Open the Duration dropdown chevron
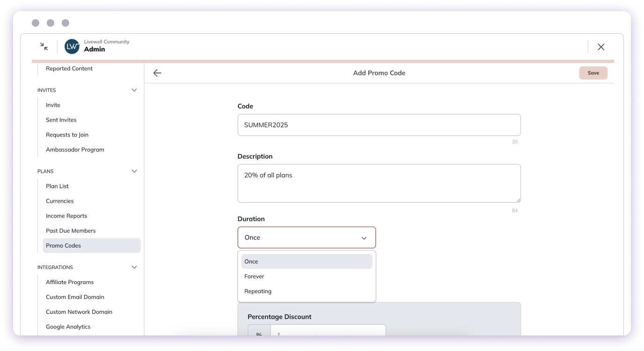The width and height of the screenshot is (644, 351). tap(364, 238)
